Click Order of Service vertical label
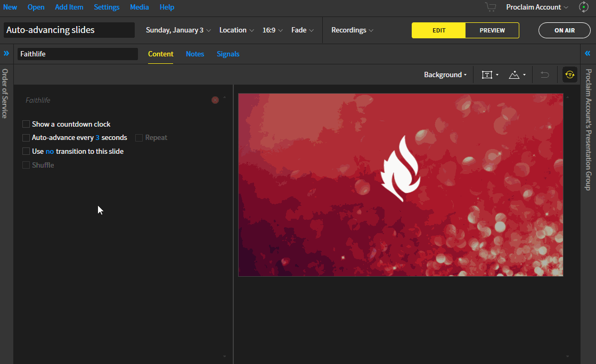 (x=5, y=94)
